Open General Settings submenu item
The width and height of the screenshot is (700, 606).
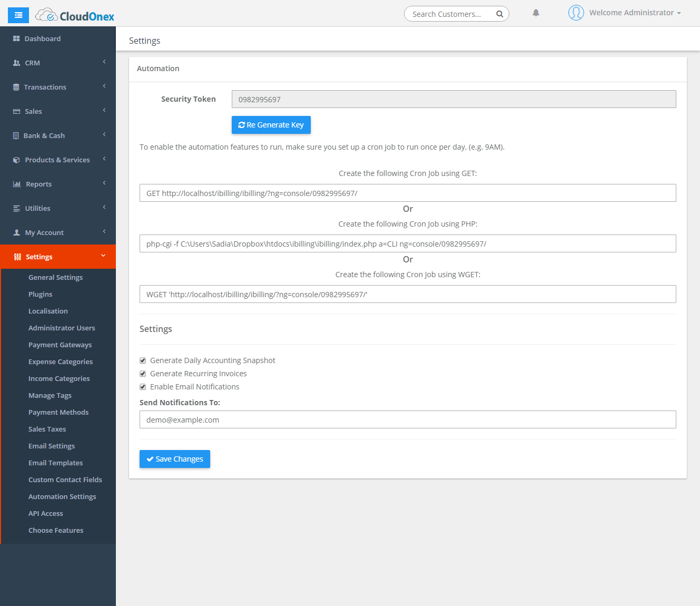(55, 277)
